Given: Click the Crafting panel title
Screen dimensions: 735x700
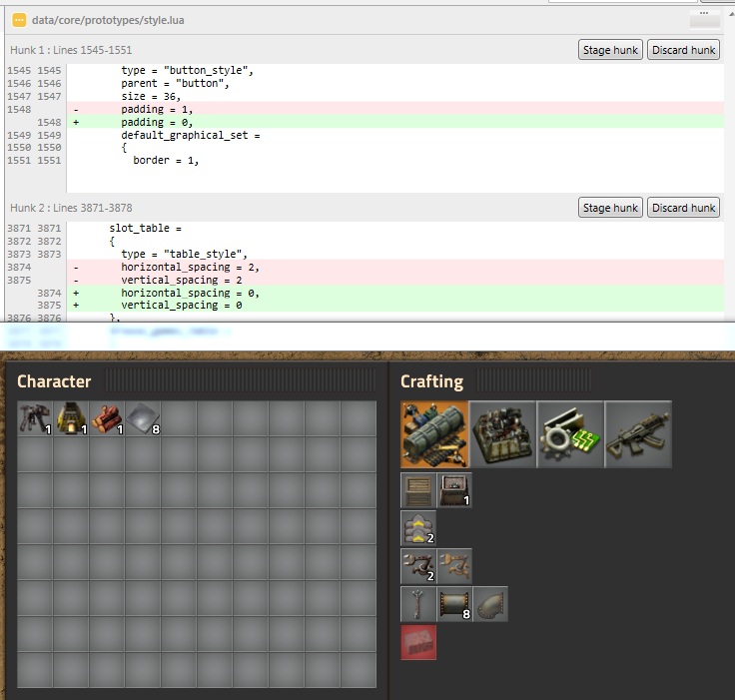Looking at the screenshot, I should pyautogui.click(x=431, y=382).
